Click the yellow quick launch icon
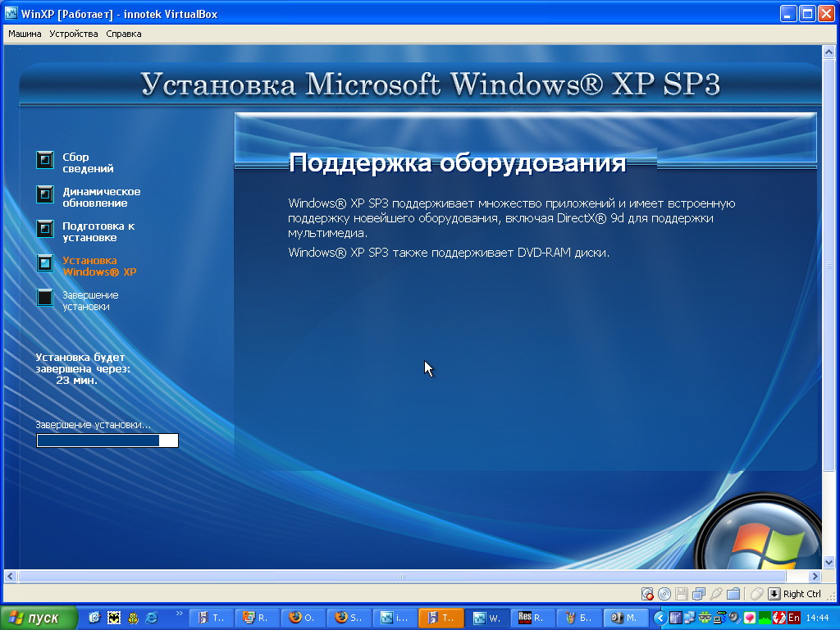Image resolution: width=840 pixels, height=630 pixels. 133,618
